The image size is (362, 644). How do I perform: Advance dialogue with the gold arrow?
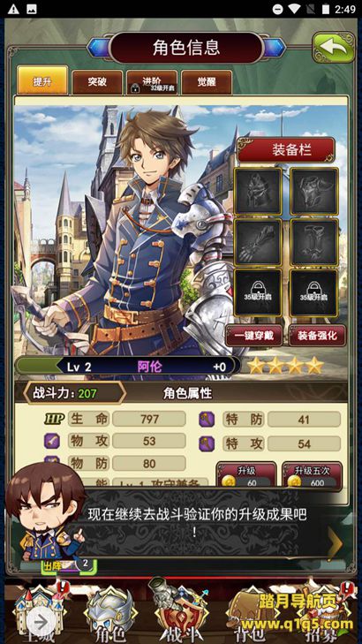[336, 544]
